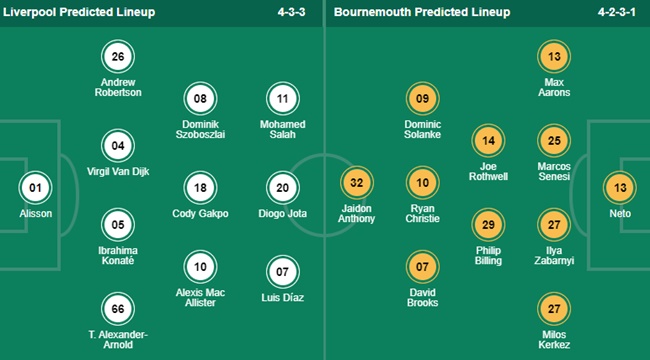Select the 4-2-3-1 formation label
650x360 pixels.
coord(616,12)
